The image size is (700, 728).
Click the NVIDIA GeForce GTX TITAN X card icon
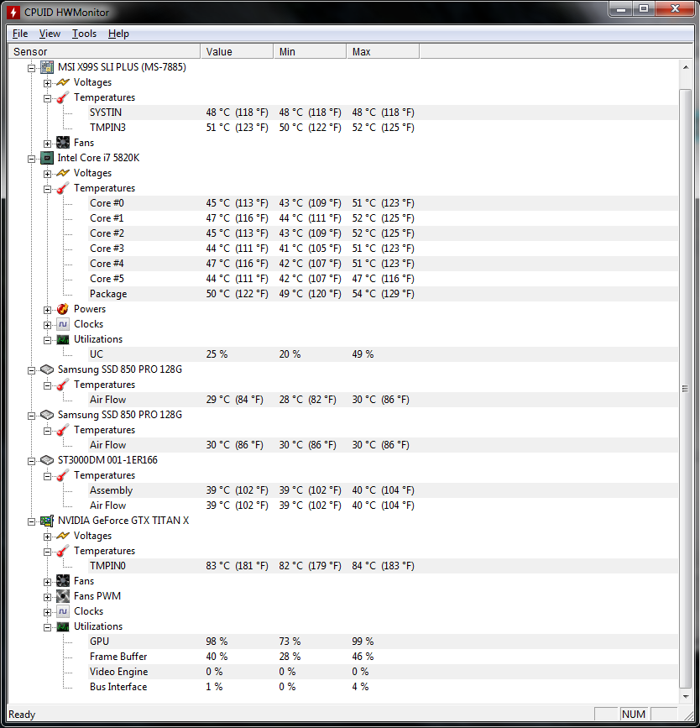[47, 521]
